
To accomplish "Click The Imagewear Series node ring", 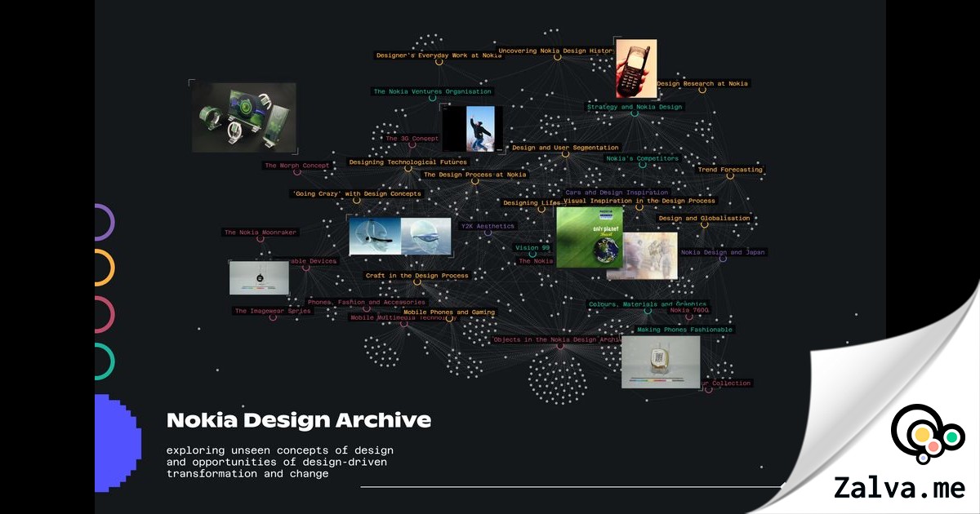I will tap(273, 317).
